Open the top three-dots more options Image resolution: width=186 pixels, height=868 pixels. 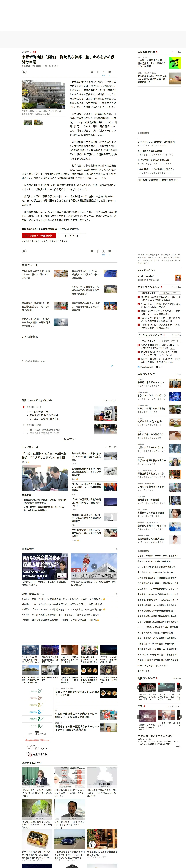115,72
